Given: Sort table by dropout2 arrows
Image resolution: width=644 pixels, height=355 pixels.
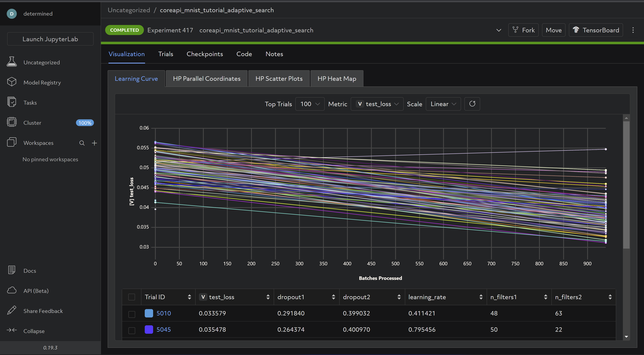Looking at the screenshot, I should [x=399, y=297].
